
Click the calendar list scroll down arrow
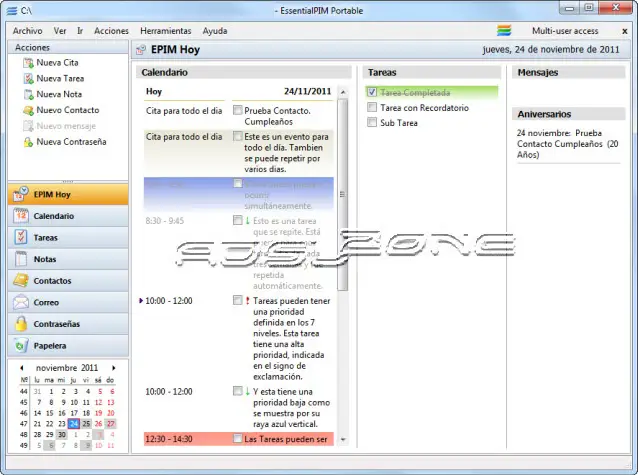(343, 440)
